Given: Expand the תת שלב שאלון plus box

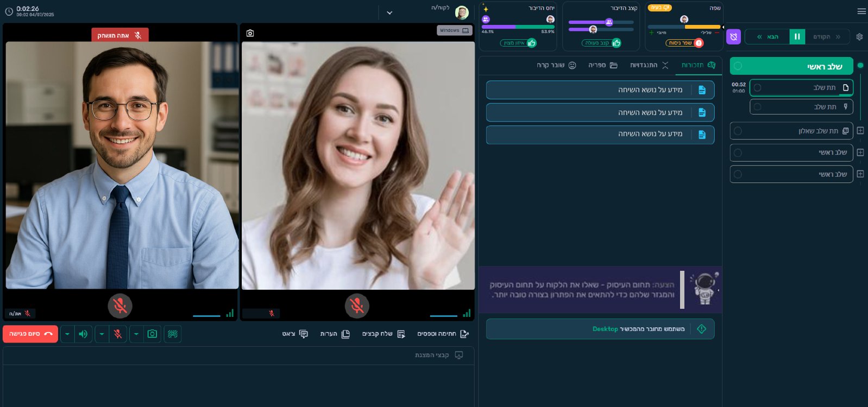Looking at the screenshot, I should pyautogui.click(x=860, y=131).
